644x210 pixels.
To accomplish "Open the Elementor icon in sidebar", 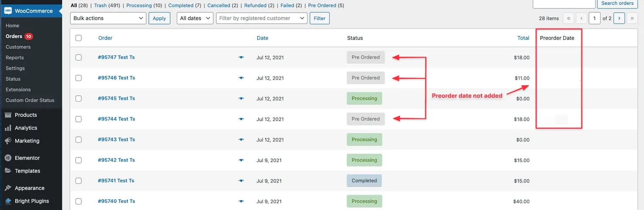I will pyautogui.click(x=8, y=158).
